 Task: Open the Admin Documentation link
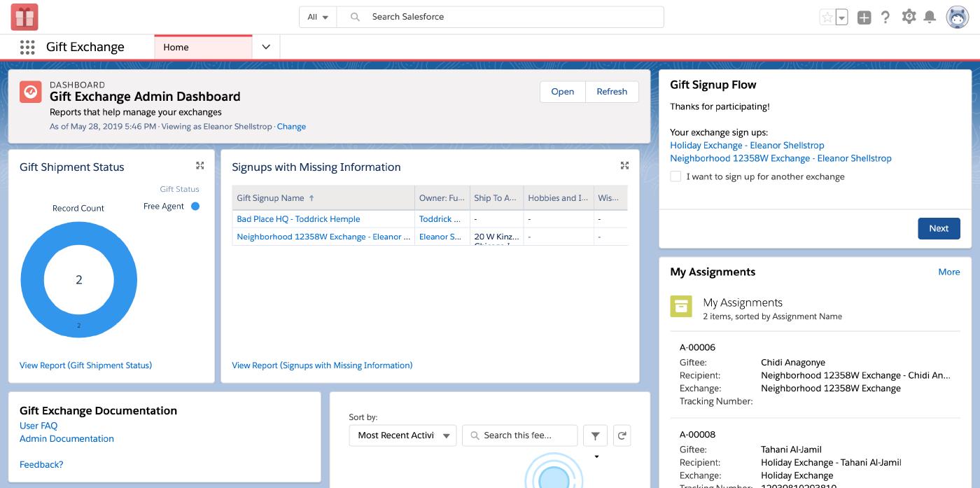(66, 439)
